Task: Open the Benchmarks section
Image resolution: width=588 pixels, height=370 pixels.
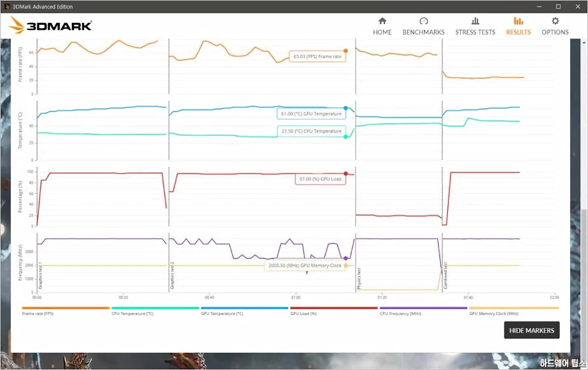Action: [x=423, y=26]
